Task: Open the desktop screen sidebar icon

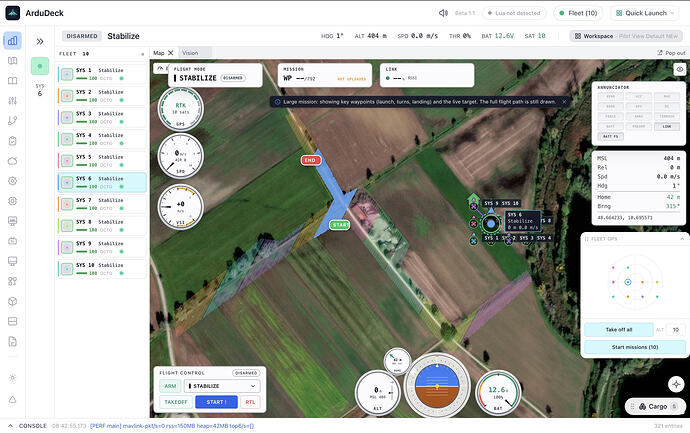Action: (12, 261)
